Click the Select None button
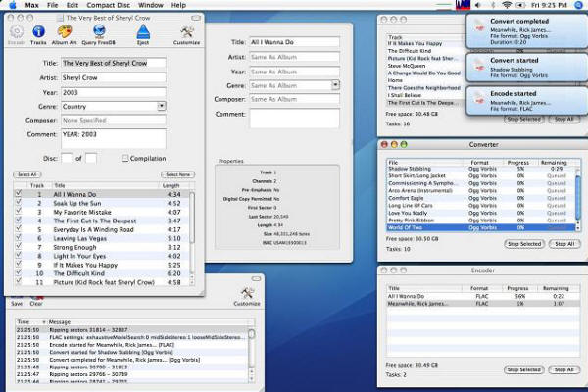 point(178,174)
